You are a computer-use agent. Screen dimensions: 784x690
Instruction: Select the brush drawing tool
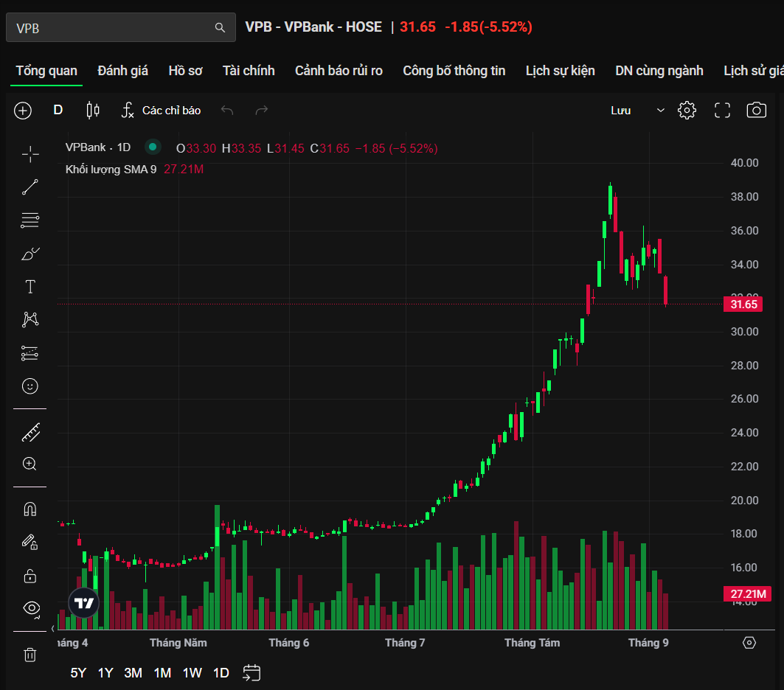pos(30,254)
